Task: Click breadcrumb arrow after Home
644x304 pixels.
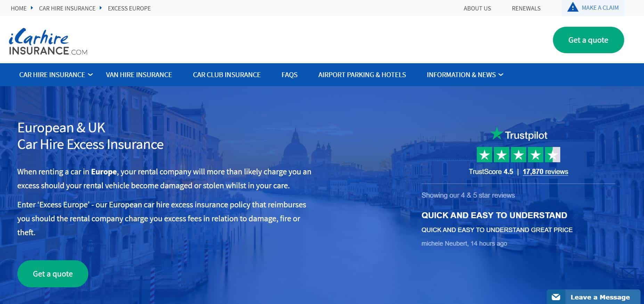Action: click(x=32, y=8)
